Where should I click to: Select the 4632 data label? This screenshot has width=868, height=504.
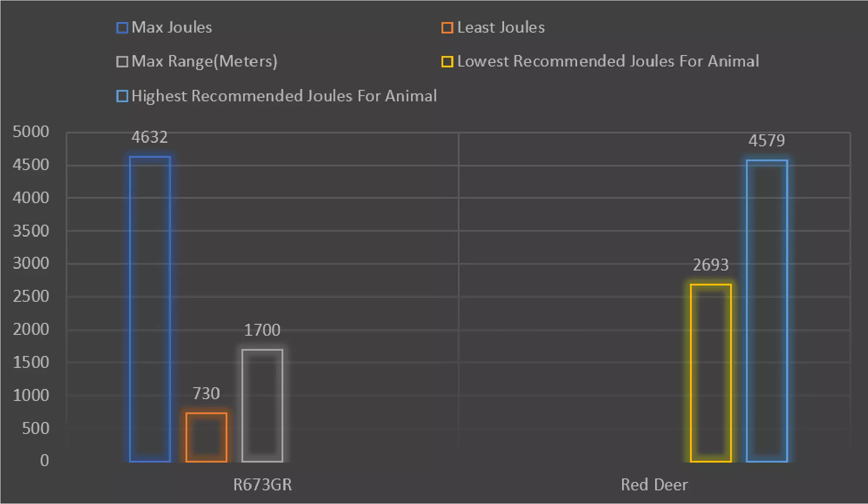point(150,137)
